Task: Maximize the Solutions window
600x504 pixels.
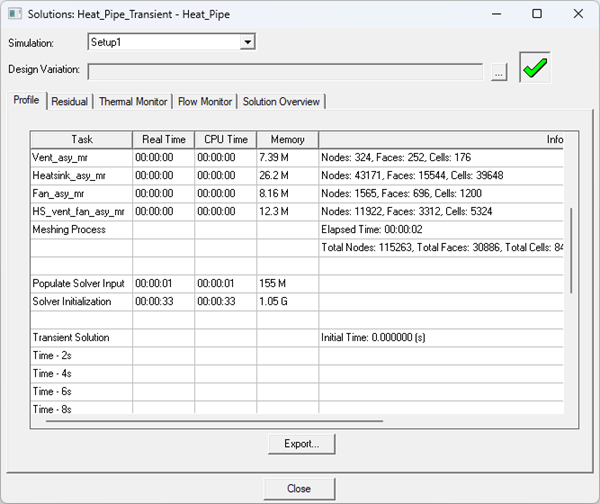Action: pyautogui.click(x=537, y=14)
